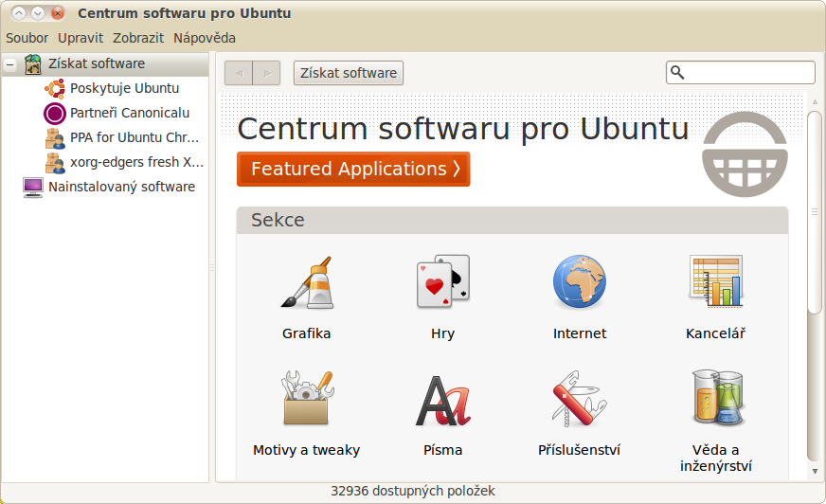Viewport: 826px width, 504px height.
Task: Open the Motivy a tweaky toolbox icon
Action: tap(306, 398)
